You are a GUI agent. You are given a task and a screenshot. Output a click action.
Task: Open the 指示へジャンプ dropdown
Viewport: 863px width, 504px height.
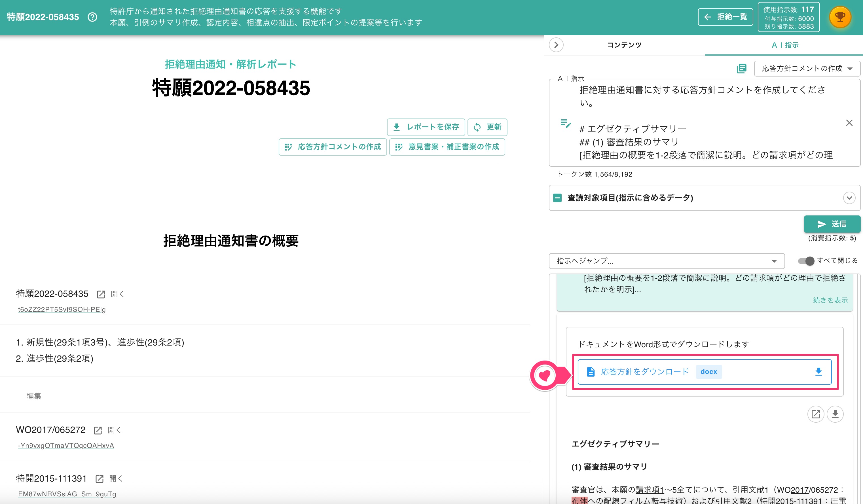[667, 261]
